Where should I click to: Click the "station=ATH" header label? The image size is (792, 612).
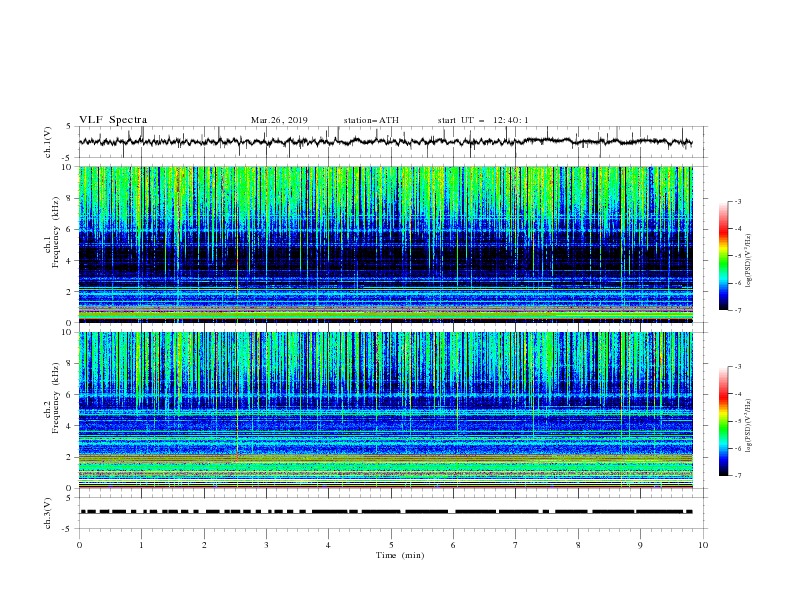tap(371, 120)
